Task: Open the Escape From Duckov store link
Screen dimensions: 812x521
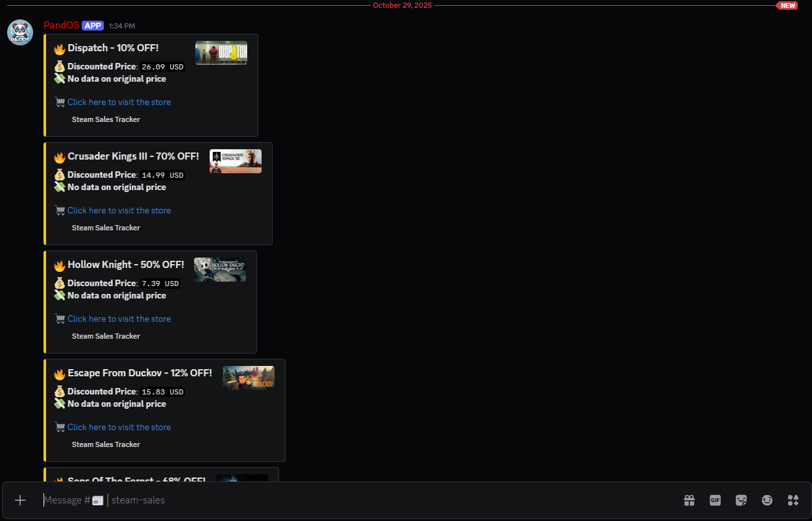Action: pos(119,427)
